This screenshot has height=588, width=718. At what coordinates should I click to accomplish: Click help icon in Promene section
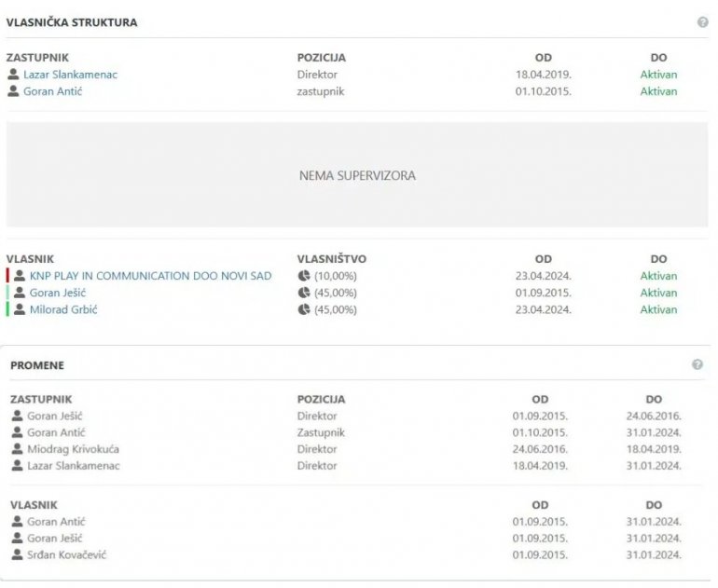tap(697, 364)
